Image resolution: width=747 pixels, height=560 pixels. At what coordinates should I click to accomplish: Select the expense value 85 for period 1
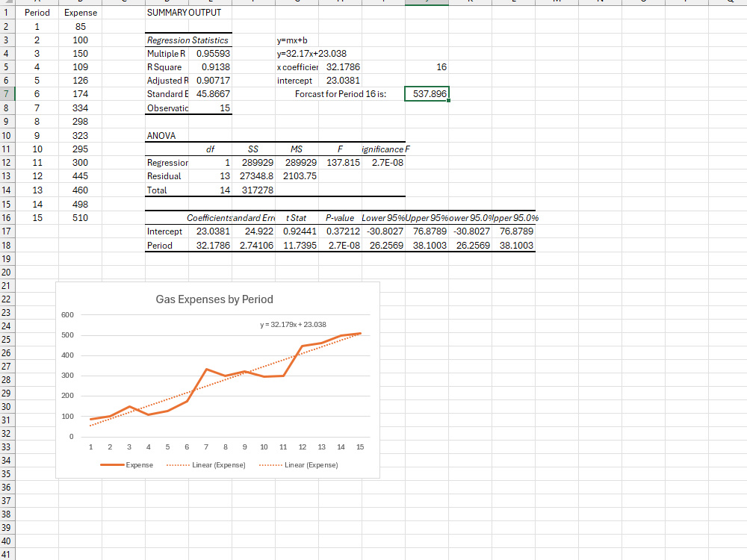81,27
